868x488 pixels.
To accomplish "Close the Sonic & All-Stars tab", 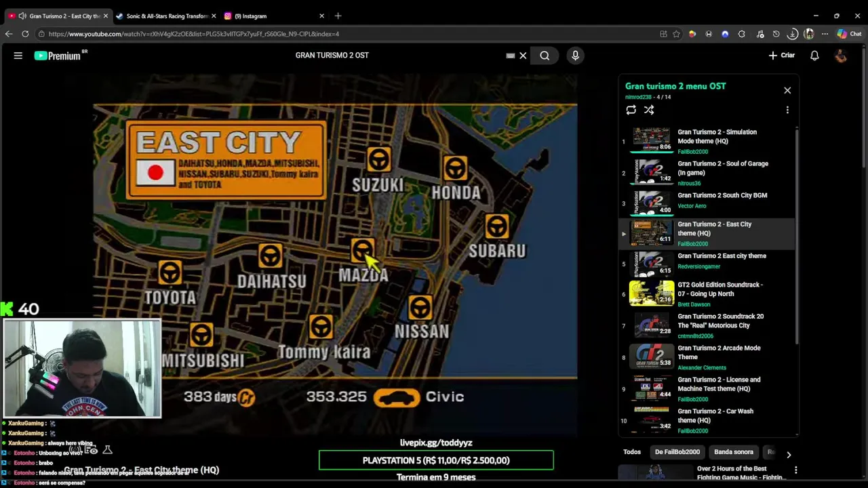I will pyautogui.click(x=214, y=16).
